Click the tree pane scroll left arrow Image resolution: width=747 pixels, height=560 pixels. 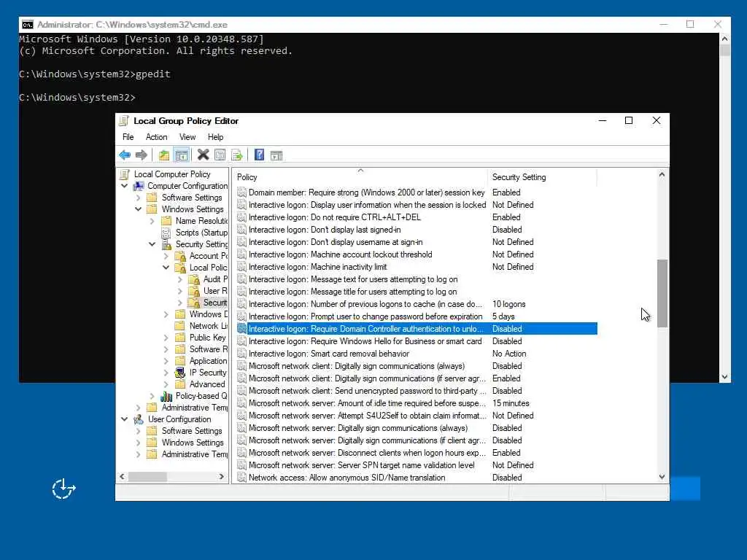[x=122, y=477]
